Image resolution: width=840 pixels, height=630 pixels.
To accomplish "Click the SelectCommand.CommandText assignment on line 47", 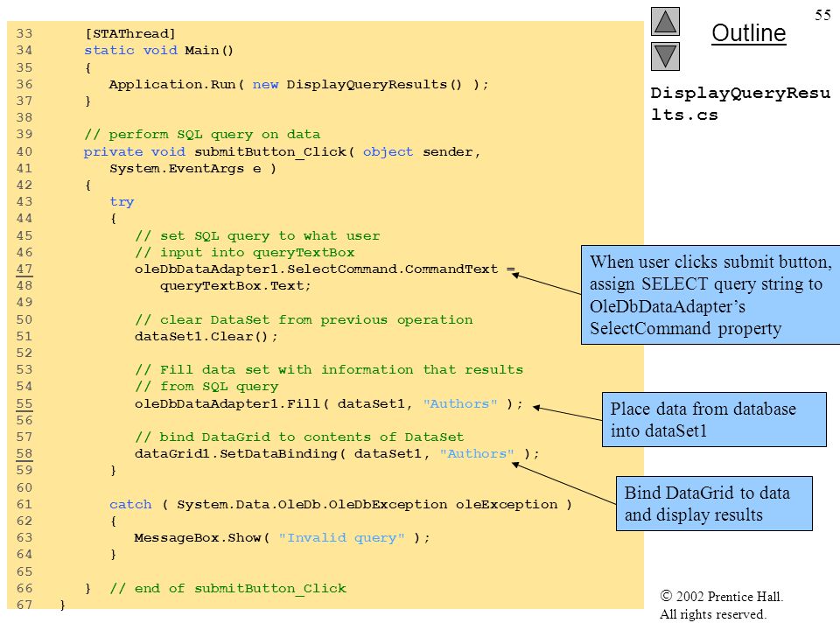I will (x=325, y=269).
